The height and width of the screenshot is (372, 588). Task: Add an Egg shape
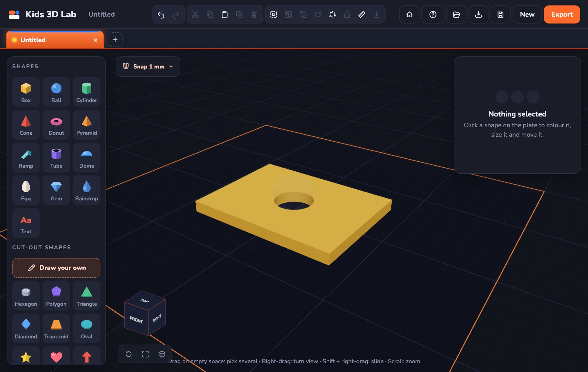click(26, 190)
